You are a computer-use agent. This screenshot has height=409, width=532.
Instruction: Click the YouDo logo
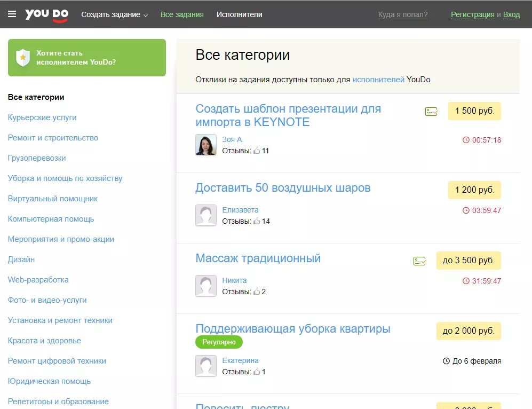47,15
